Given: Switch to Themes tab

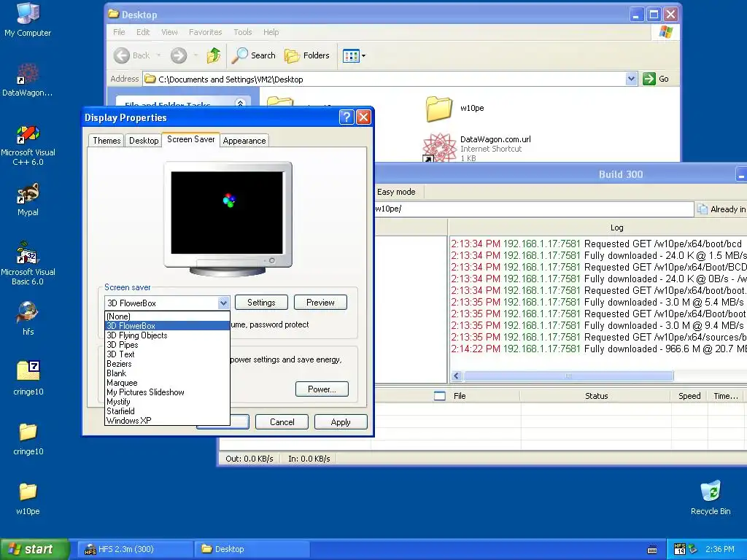Looking at the screenshot, I should tap(107, 141).
